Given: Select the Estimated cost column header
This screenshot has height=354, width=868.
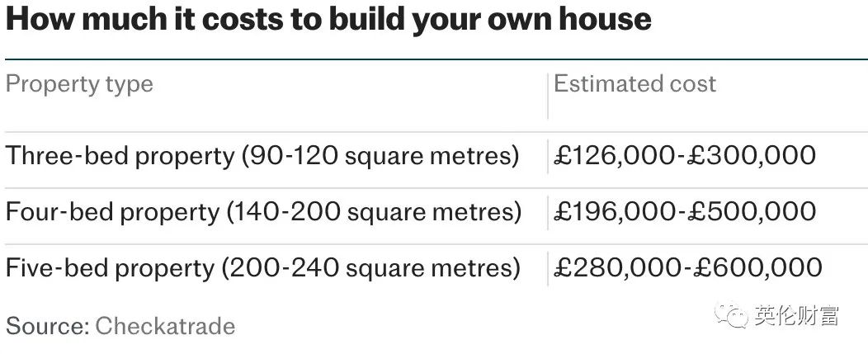Looking at the screenshot, I should point(634,83).
